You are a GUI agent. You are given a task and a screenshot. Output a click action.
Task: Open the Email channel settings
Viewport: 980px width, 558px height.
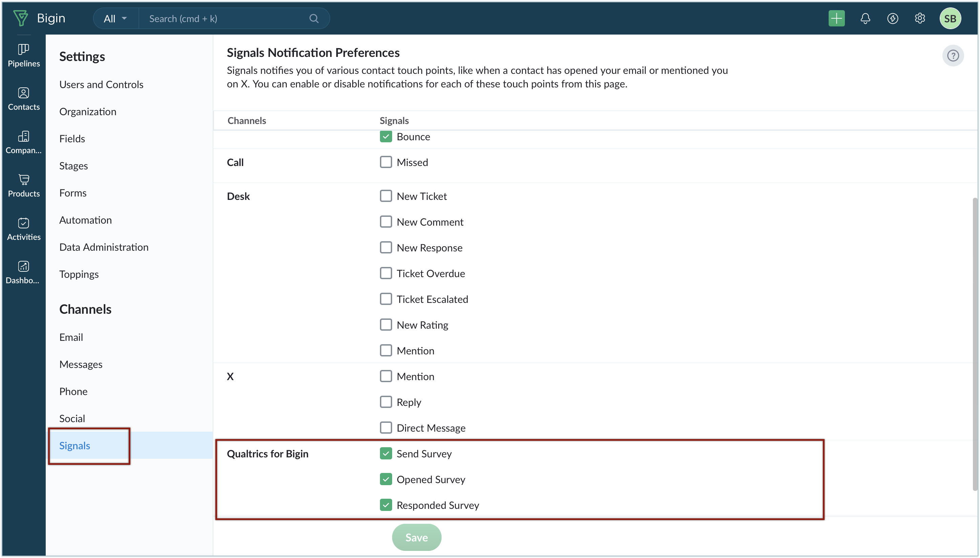click(x=71, y=337)
